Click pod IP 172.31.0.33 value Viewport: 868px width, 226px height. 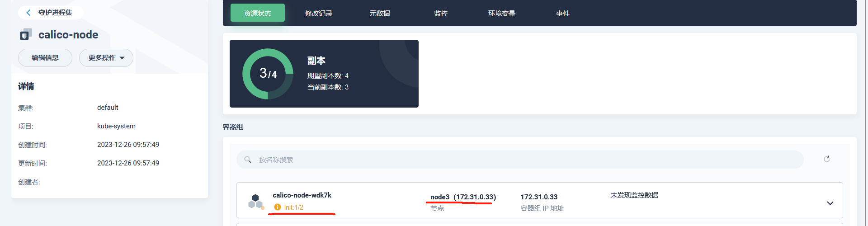coord(539,197)
